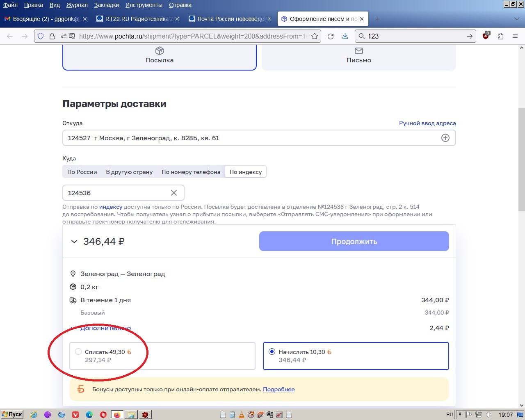Clear the postal index 124536 with X
The width and height of the screenshot is (525, 420).
click(x=174, y=193)
